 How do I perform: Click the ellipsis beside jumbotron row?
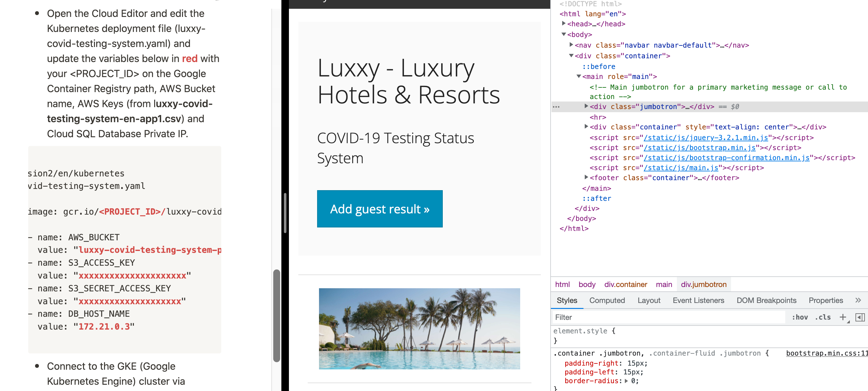pyautogui.click(x=556, y=107)
